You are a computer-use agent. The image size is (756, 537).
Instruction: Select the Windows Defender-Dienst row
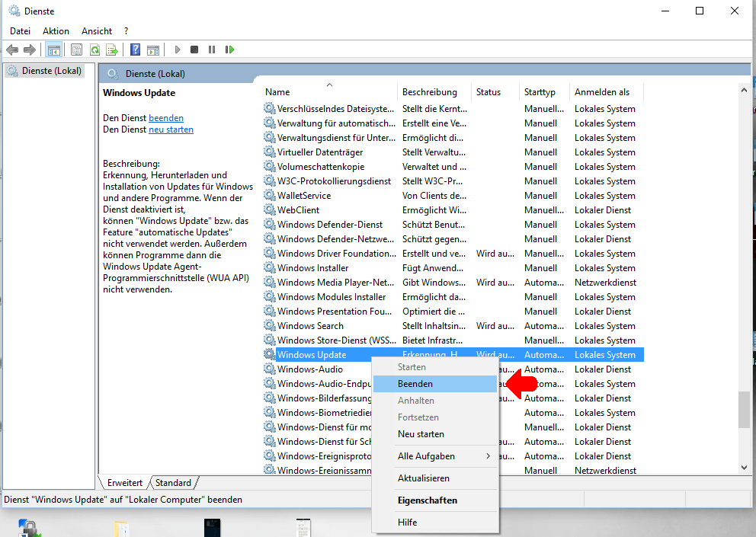tap(453, 225)
